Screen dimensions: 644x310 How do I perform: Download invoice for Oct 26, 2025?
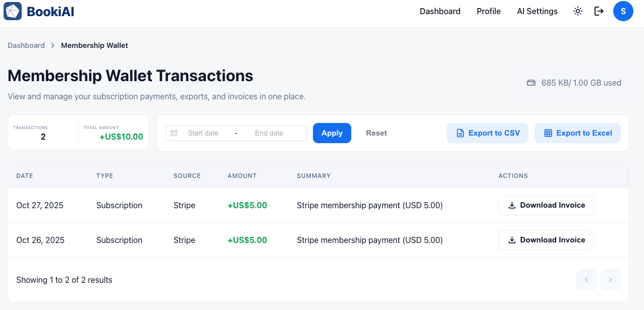click(546, 240)
